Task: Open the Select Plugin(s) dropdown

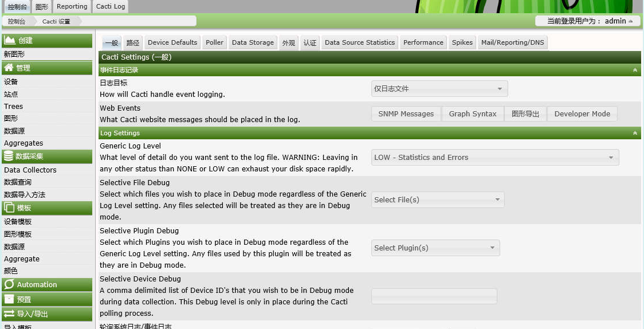Action: (x=435, y=248)
